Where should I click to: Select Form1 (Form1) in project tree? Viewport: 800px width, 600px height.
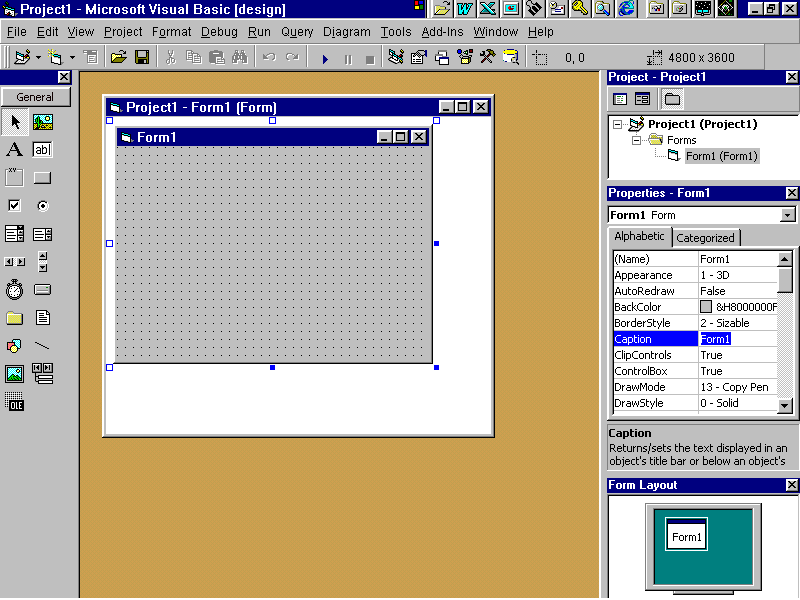(721, 156)
